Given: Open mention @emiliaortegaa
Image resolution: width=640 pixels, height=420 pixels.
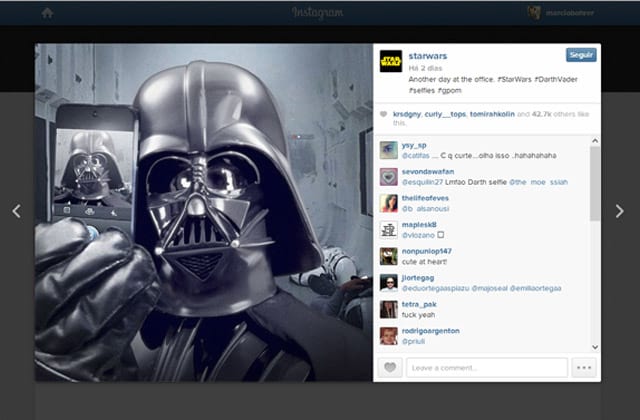Looking at the screenshot, I should coord(536,288).
